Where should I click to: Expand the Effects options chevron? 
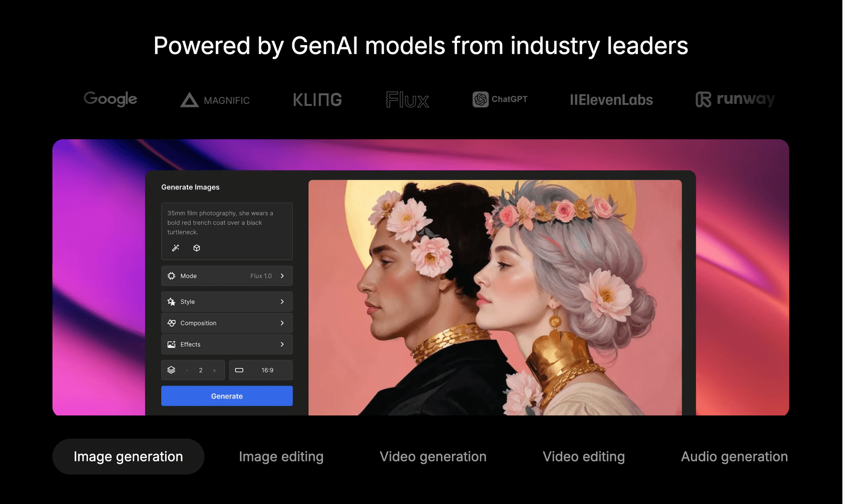point(282,344)
